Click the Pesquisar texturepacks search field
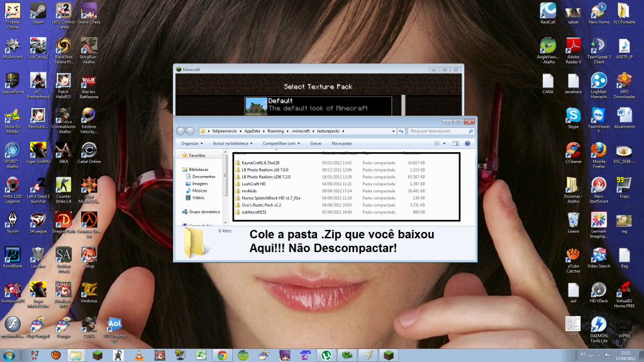The height and width of the screenshot is (362, 644). [437, 131]
